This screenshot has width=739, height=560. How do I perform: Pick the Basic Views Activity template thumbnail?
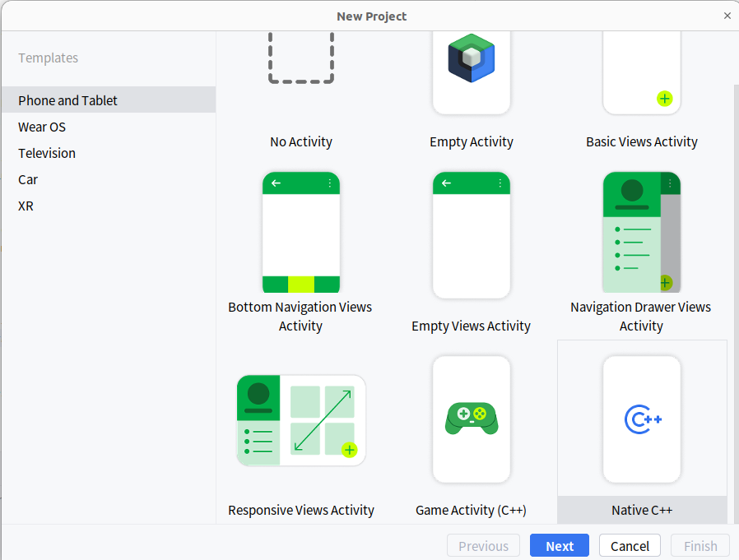click(641, 72)
